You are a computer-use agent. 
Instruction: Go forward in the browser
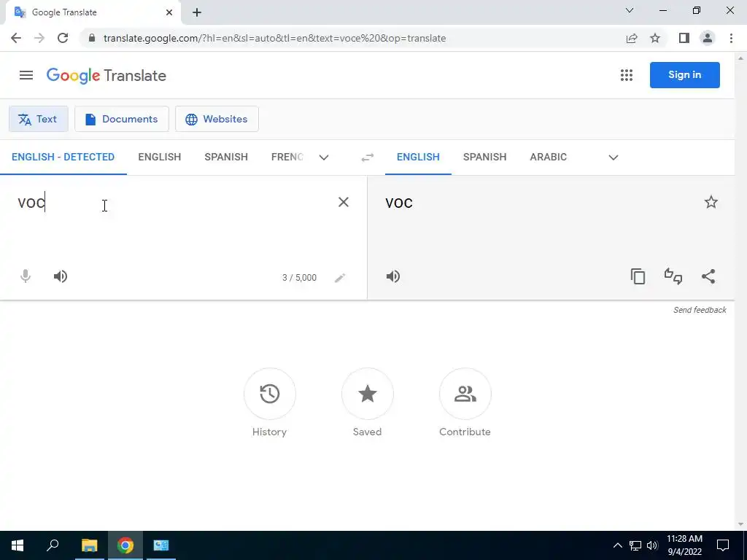pyautogui.click(x=39, y=38)
